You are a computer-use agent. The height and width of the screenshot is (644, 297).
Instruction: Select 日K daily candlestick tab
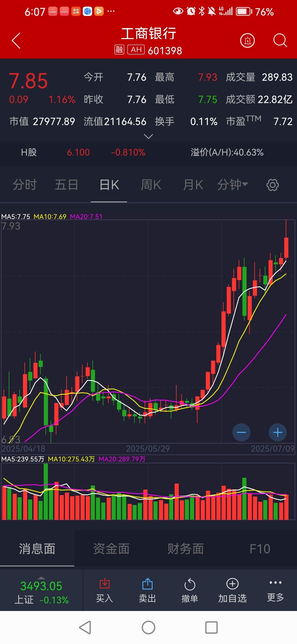(x=109, y=185)
